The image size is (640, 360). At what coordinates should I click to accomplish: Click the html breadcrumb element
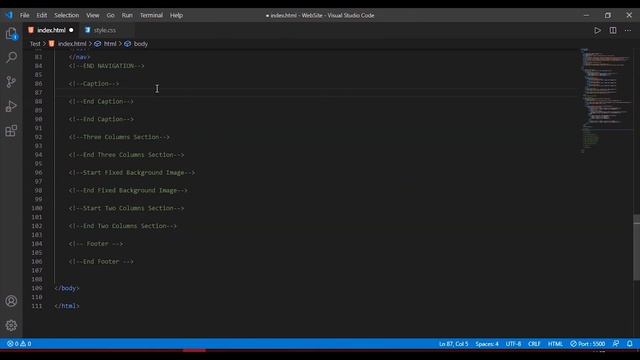pos(110,44)
